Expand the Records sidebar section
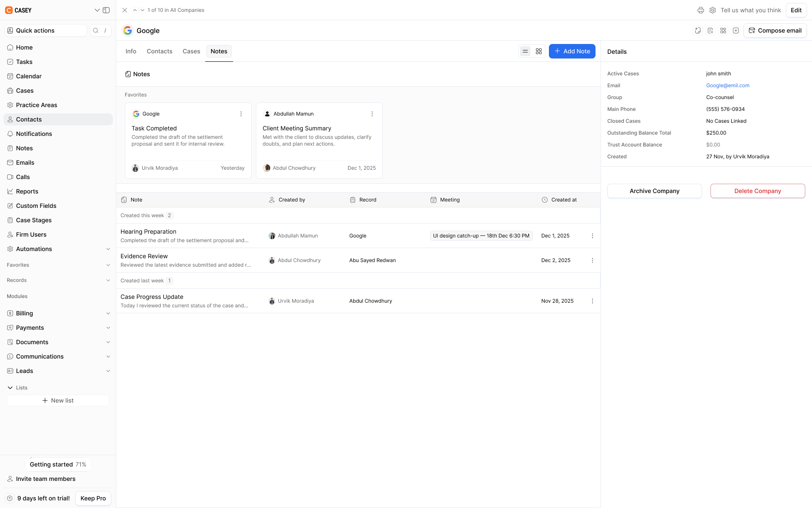Viewport: 812px width, 508px height. (108, 280)
